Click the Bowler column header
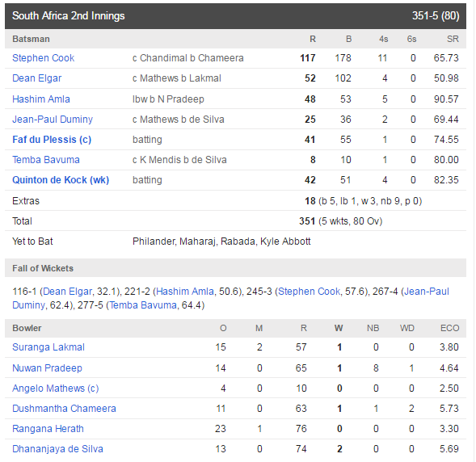This screenshot has height=462, width=476. tap(27, 328)
